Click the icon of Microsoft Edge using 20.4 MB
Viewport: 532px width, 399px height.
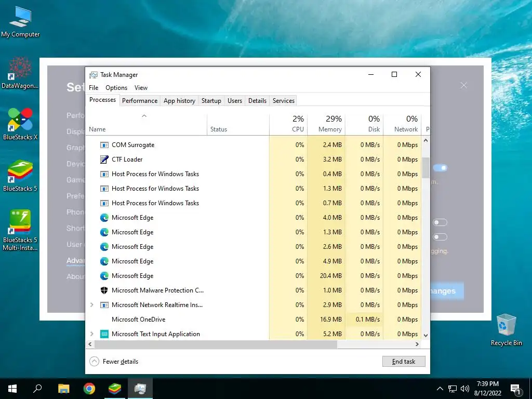click(104, 276)
